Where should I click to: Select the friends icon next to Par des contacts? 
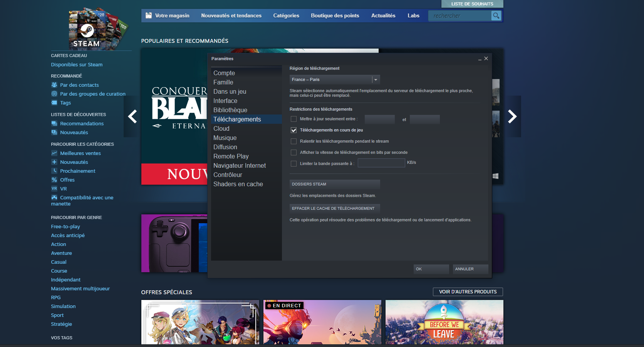point(54,85)
